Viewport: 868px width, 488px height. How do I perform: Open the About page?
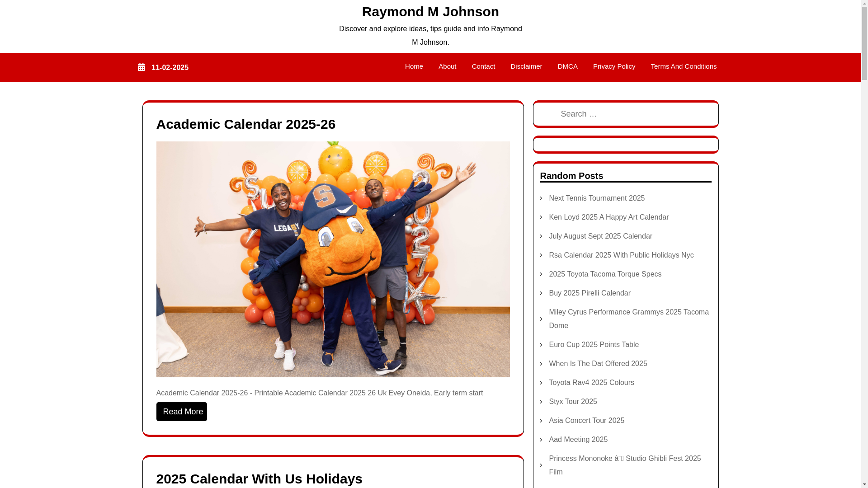pyautogui.click(x=447, y=66)
